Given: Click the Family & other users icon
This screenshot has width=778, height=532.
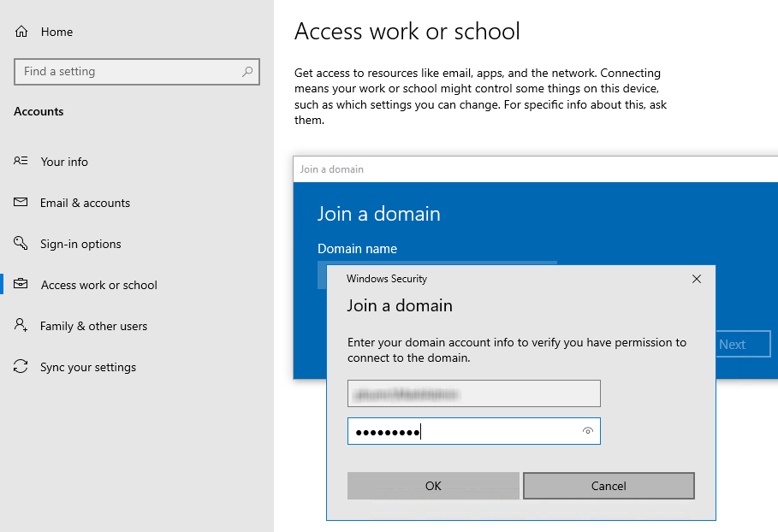Looking at the screenshot, I should point(21,325).
